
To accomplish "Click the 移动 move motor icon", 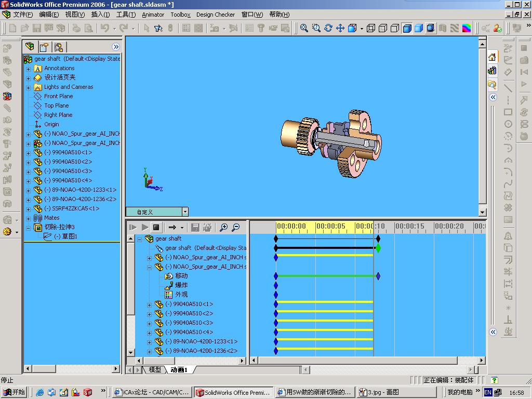I will click(169, 276).
